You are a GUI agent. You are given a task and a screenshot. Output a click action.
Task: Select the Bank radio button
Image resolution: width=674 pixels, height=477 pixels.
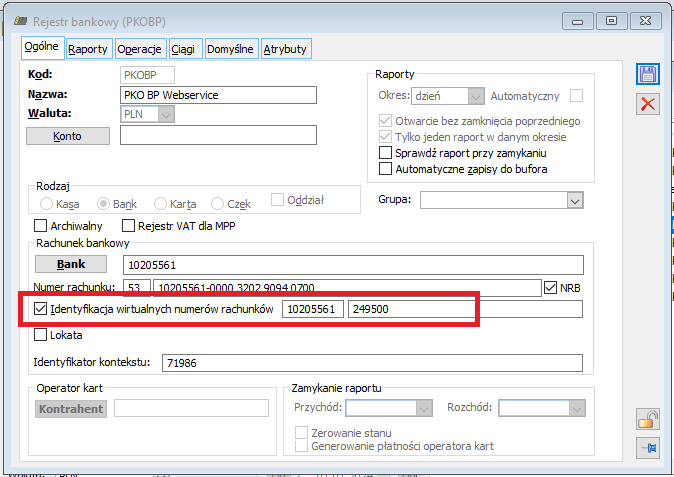point(103,204)
